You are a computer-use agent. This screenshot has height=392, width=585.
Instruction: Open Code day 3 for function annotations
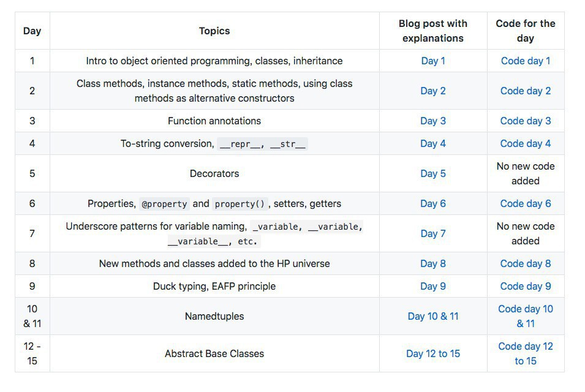point(525,121)
